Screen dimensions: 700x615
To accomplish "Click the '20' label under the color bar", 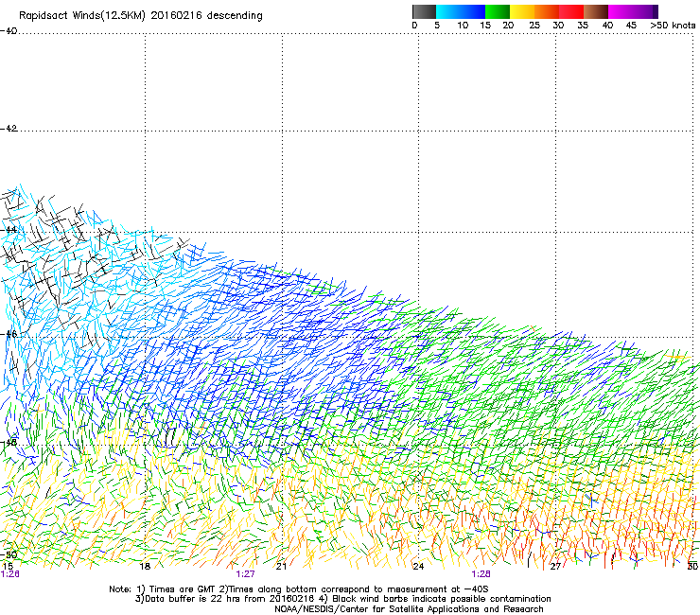I will pos(508,26).
